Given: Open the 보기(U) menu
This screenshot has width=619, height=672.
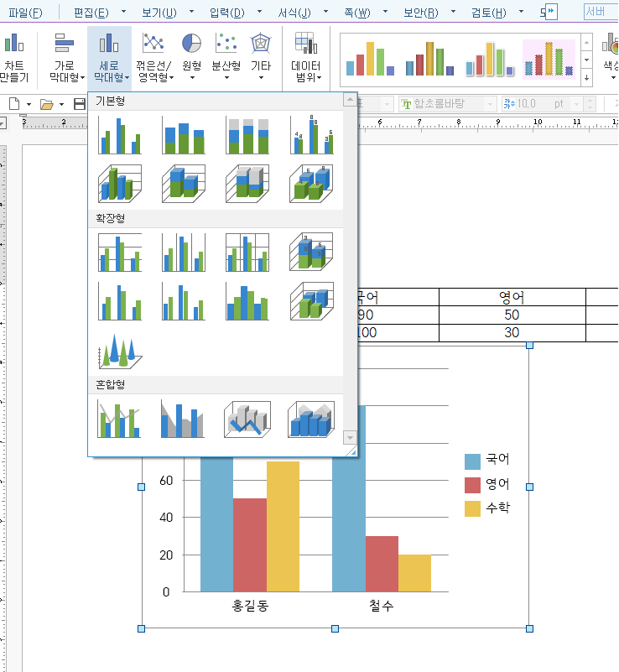Looking at the screenshot, I should click(x=159, y=13).
